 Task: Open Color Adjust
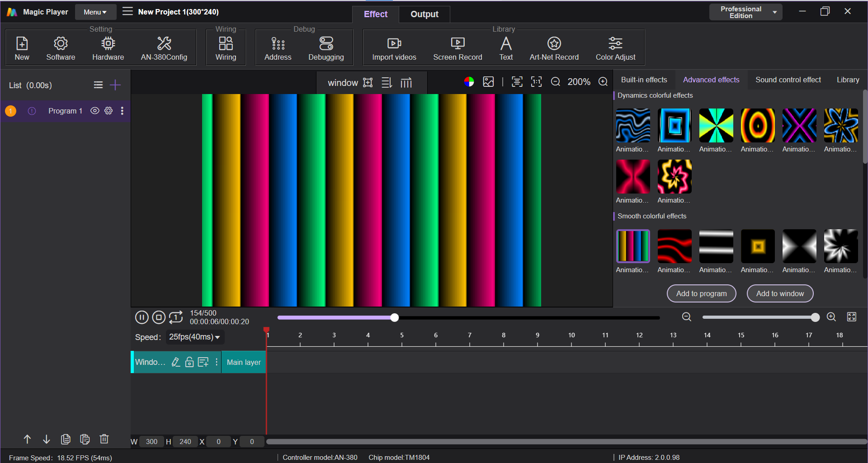615,48
